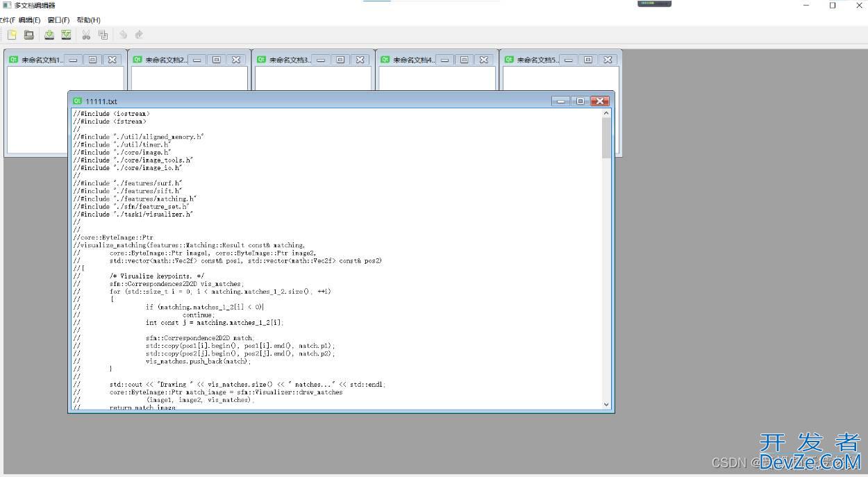Click the Qt icon of 未命名文档5 window

tap(509, 60)
